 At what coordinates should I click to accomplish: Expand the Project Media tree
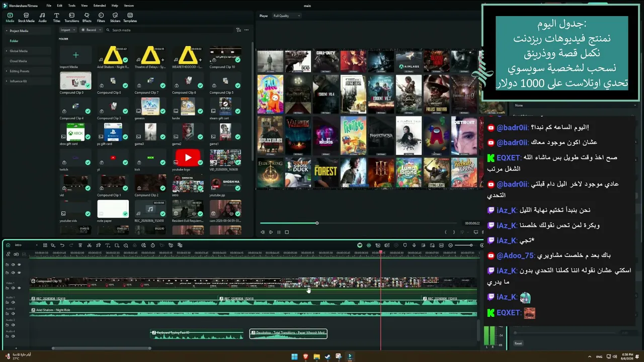tap(7, 31)
